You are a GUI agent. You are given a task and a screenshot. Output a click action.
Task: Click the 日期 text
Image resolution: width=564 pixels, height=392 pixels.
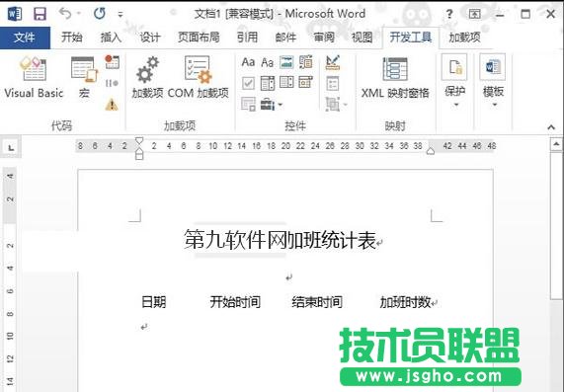pos(153,302)
